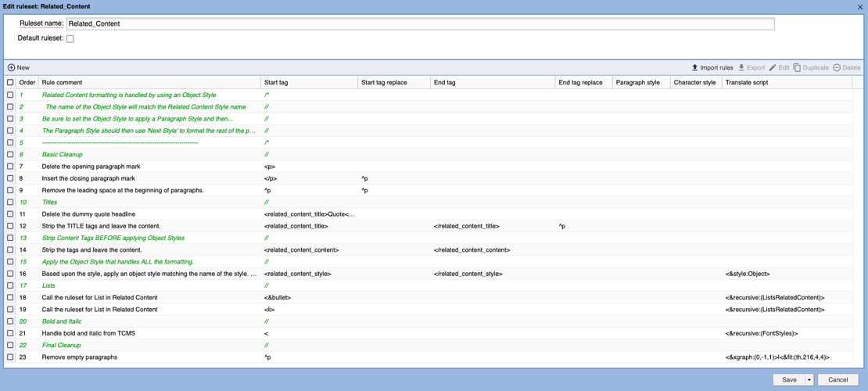This screenshot has height=391, width=868.
Task: Close the Edit ruleset dialog
Action: point(860,5)
